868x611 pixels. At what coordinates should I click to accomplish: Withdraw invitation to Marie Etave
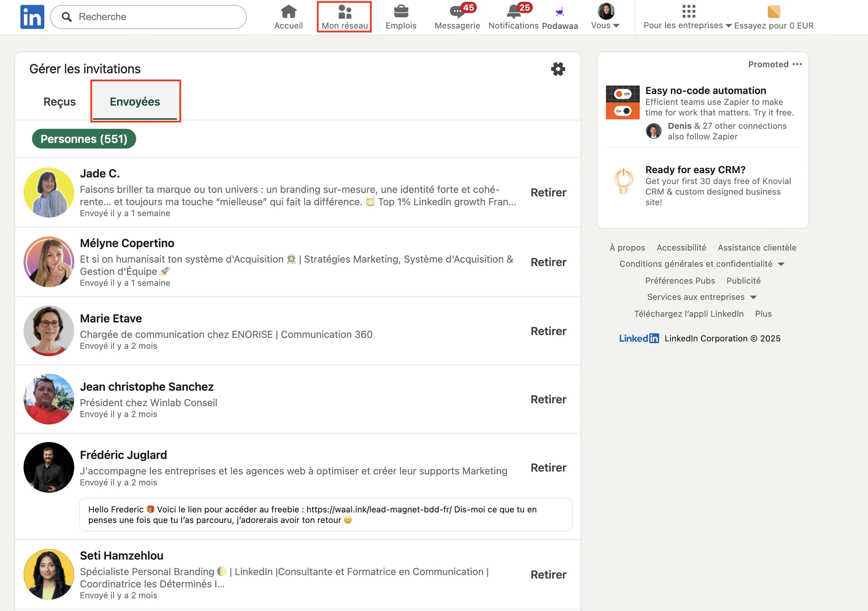(x=549, y=331)
